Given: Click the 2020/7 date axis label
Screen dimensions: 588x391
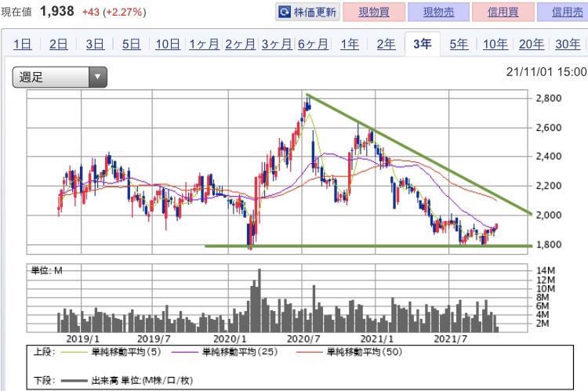Looking at the screenshot, I should tap(303, 339).
